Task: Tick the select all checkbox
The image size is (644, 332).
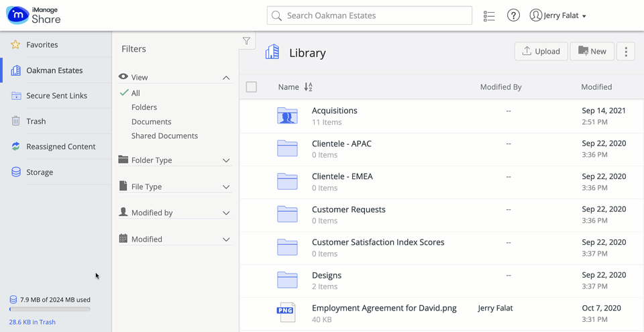Action: pos(252,87)
